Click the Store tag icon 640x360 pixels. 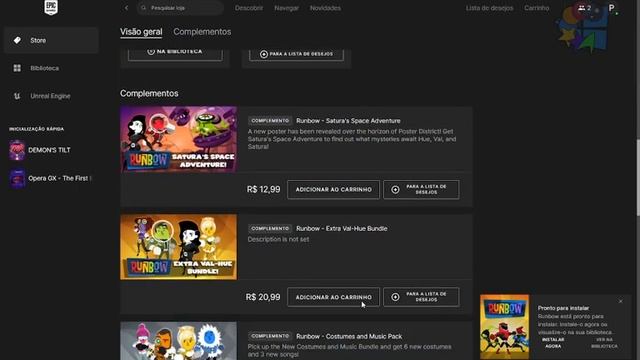coord(17,40)
